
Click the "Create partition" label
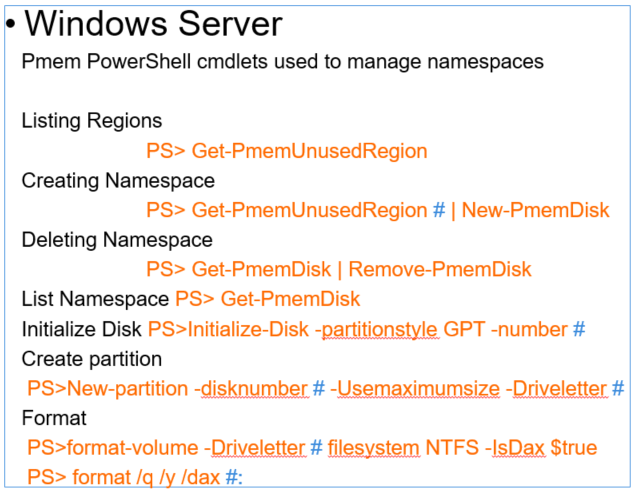[x=92, y=359]
